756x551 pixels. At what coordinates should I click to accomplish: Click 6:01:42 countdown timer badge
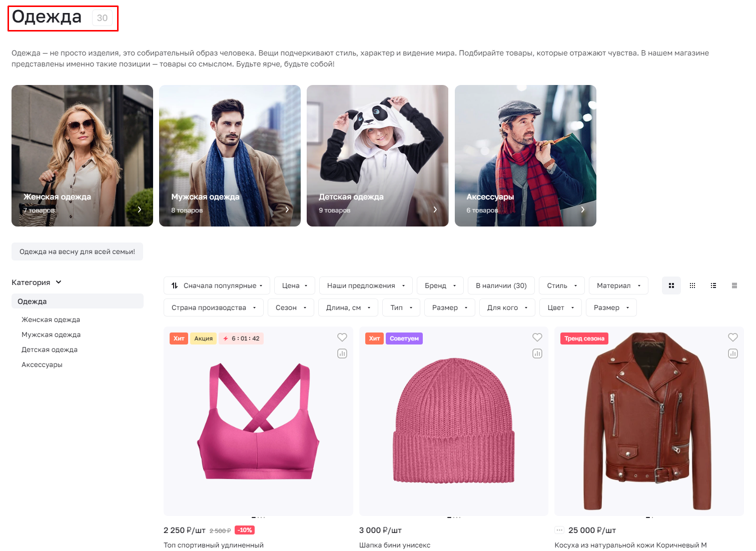(241, 338)
